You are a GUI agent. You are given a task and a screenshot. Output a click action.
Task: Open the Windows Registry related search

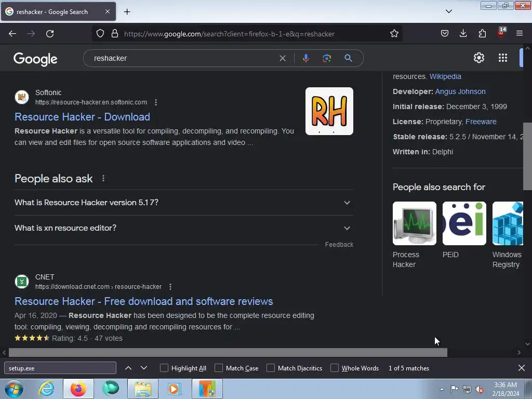[x=508, y=235]
